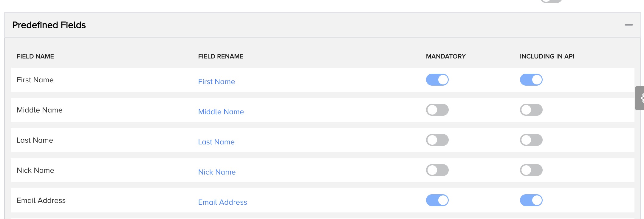
Task: Click the gray side tab on right edge
Action: (x=640, y=98)
